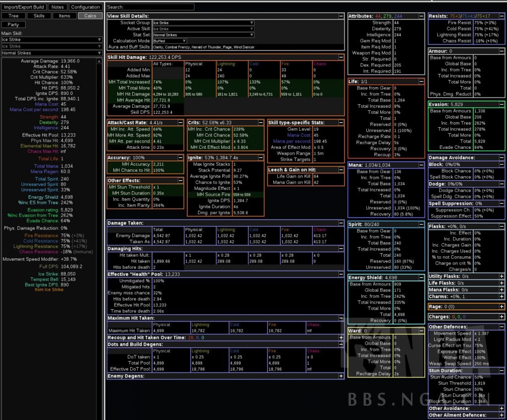This screenshot has height=420, width=507.
Task: Switch to the Tree tab
Action: click(x=13, y=16)
